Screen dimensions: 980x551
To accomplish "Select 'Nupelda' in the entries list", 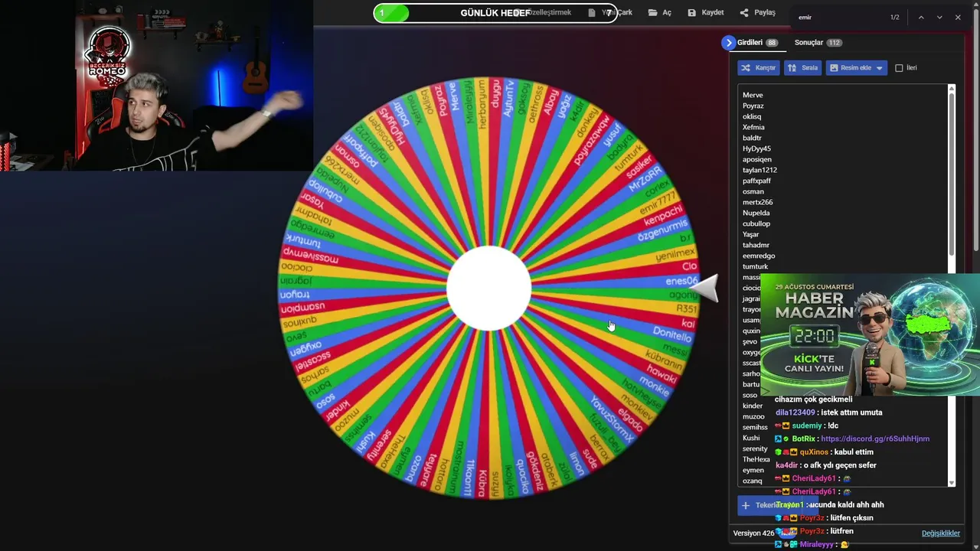I will tap(756, 214).
